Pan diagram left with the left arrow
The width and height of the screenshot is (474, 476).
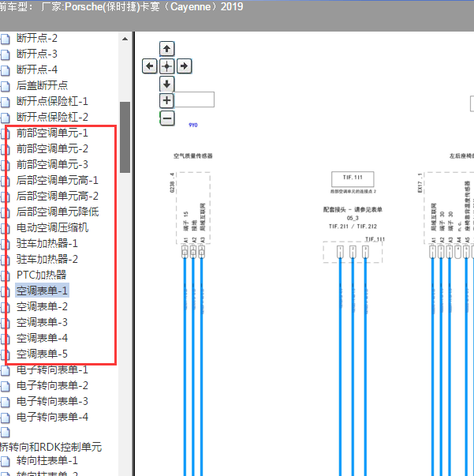pos(150,66)
